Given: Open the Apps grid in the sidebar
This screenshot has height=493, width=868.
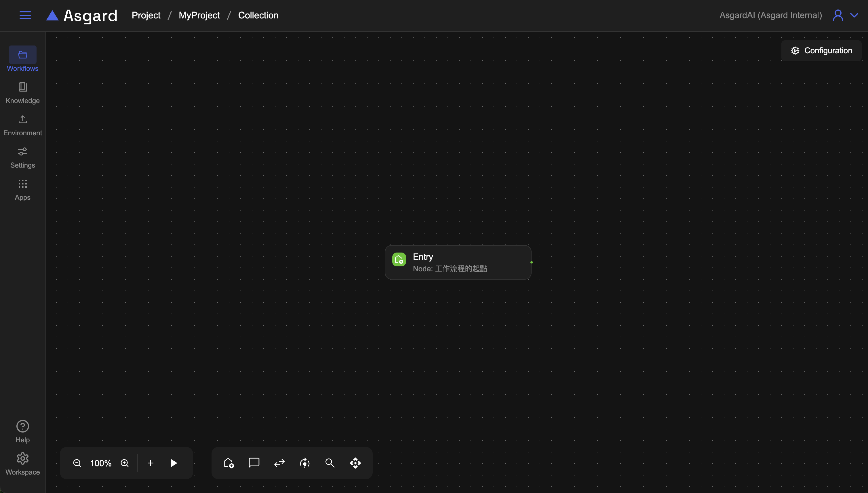Looking at the screenshot, I should 23,189.
